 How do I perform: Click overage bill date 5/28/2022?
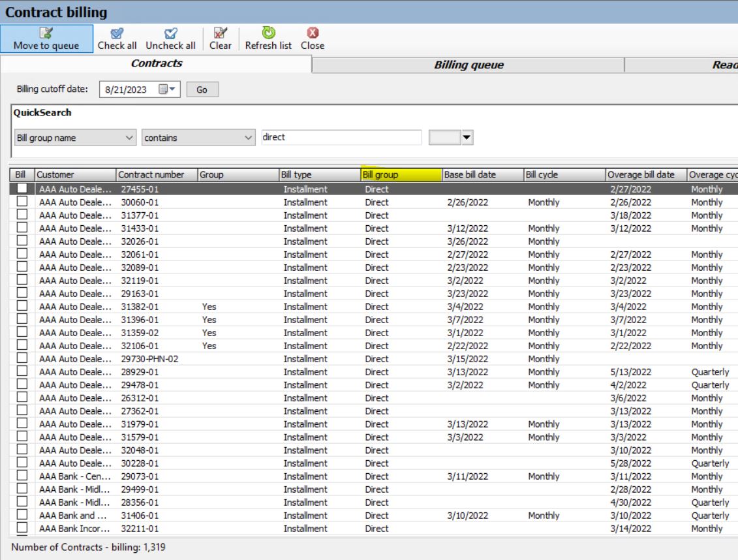coord(631,463)
